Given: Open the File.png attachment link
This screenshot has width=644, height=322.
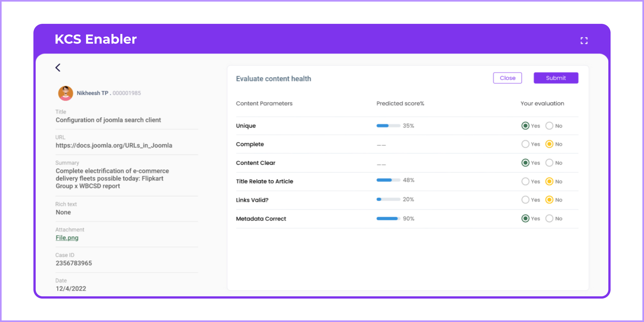Looking at the screenshot, I should tap(67, 238).
